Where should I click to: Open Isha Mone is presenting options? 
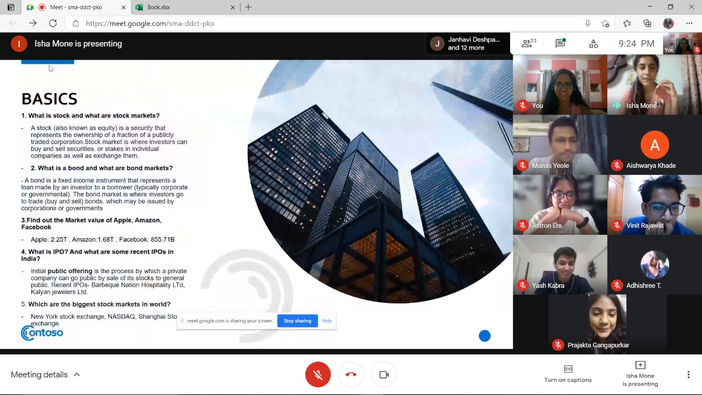(640, 374)
